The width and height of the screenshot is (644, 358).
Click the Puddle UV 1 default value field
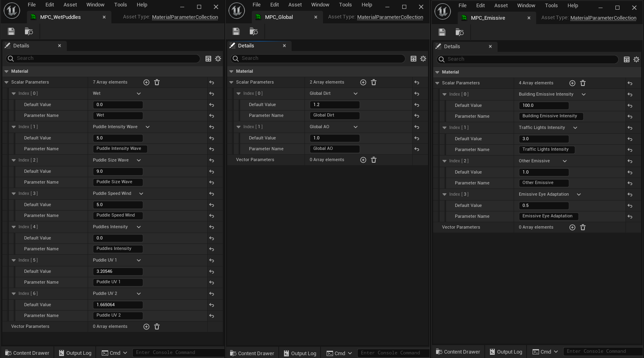click(x=118, y=272)
